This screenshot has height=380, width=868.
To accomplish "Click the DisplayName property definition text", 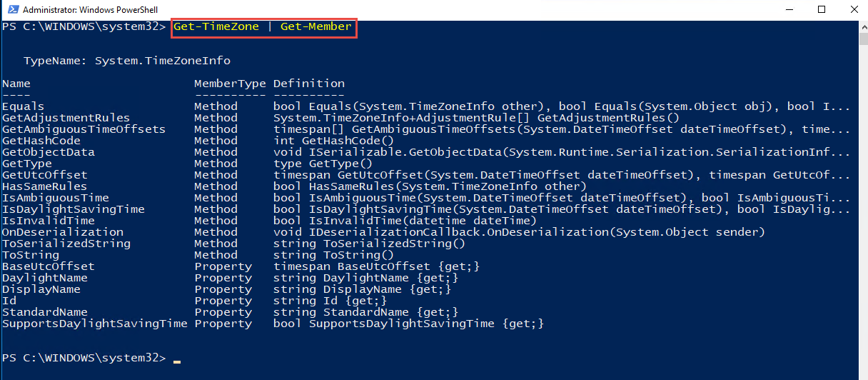I will [363, 289].
